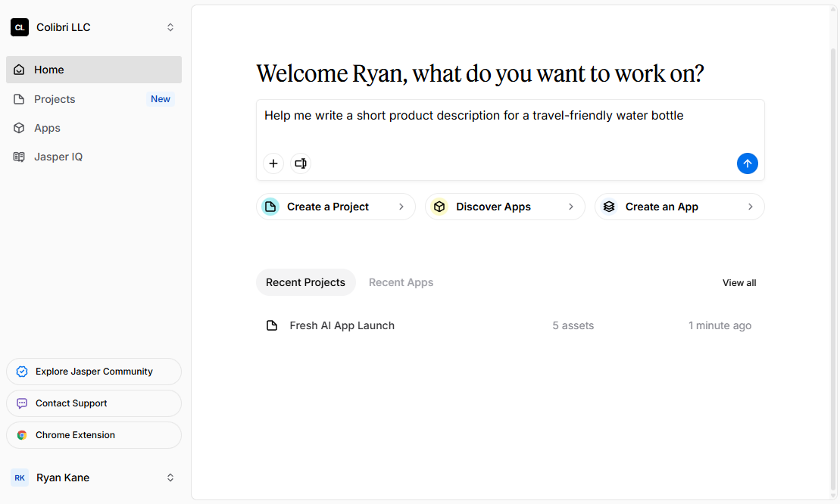Click the chevron on Create an App
Screen dimensions: 840x504
point(750,207)
